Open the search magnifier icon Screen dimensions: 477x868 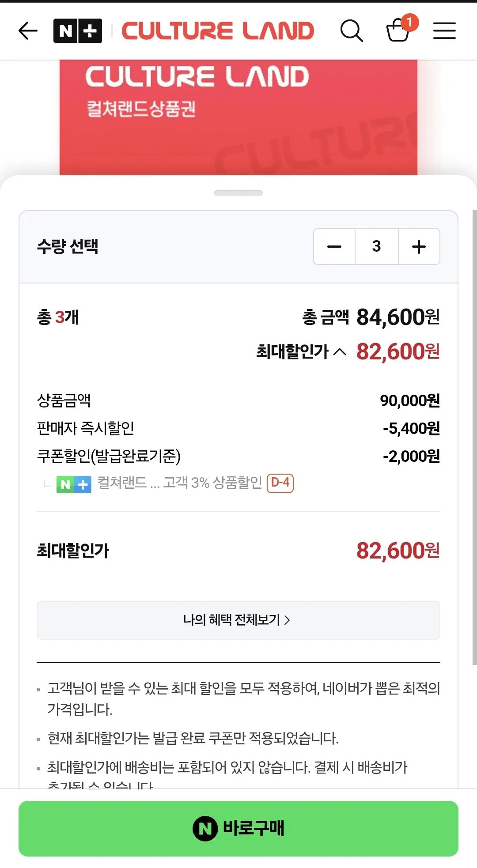[352, 31]
